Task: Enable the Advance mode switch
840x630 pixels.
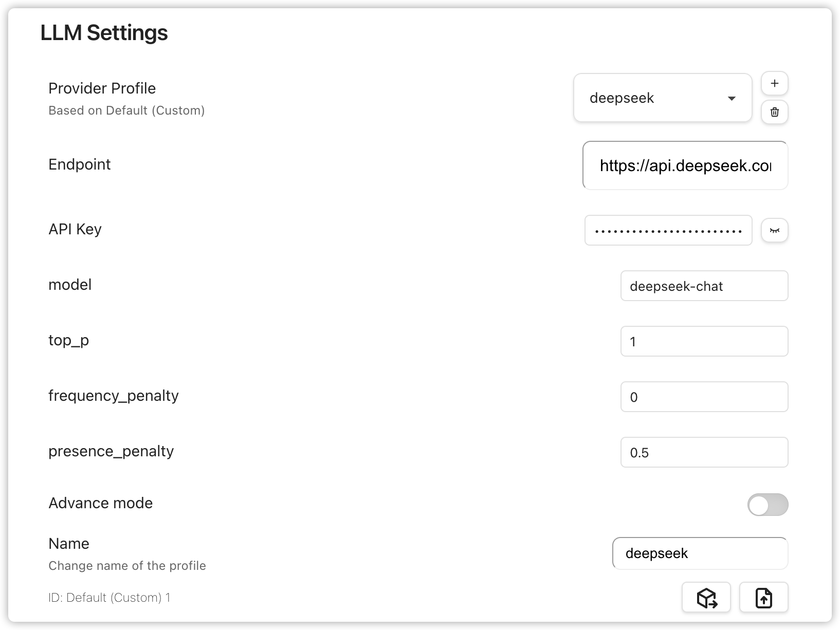Action: pos(768,505)
